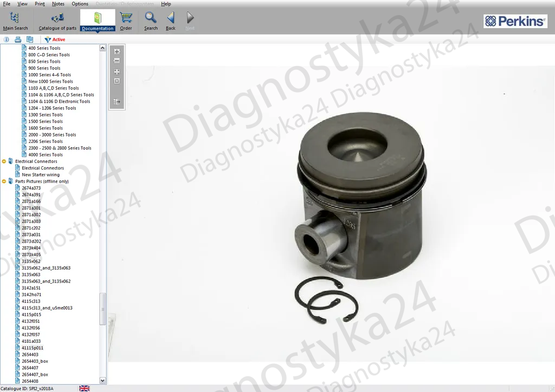The image size is (555, 392).
Task: Click the Order shopping cart icon
Action: click(x=126, y=21)
